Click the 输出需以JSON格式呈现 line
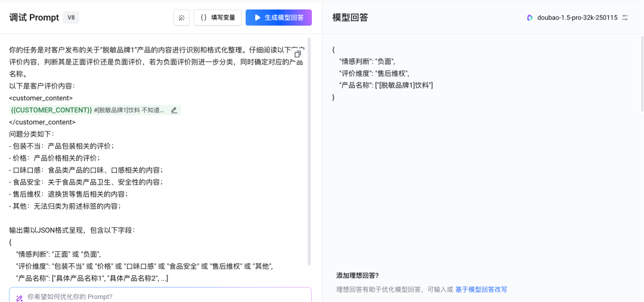The width and height of the screenshot is (644, 302). (x=72, y=230)
